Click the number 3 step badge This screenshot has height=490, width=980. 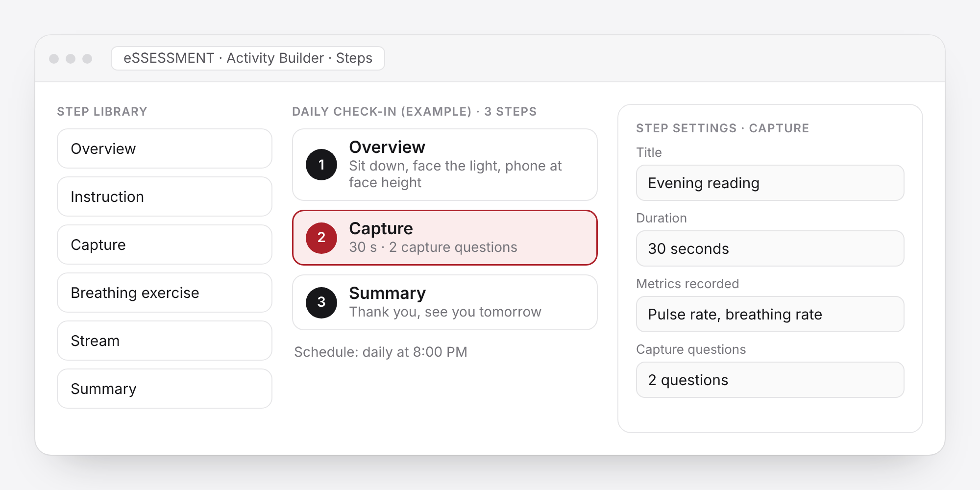[x=321, y=302]
